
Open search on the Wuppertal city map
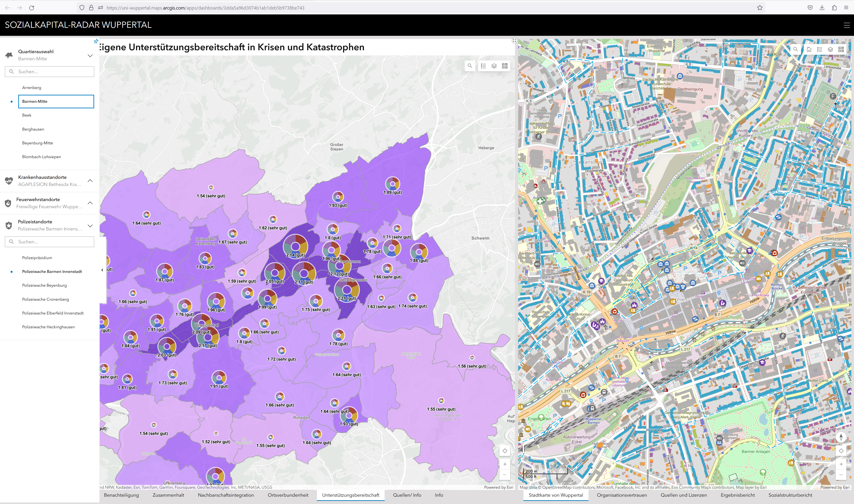point(795,49)
